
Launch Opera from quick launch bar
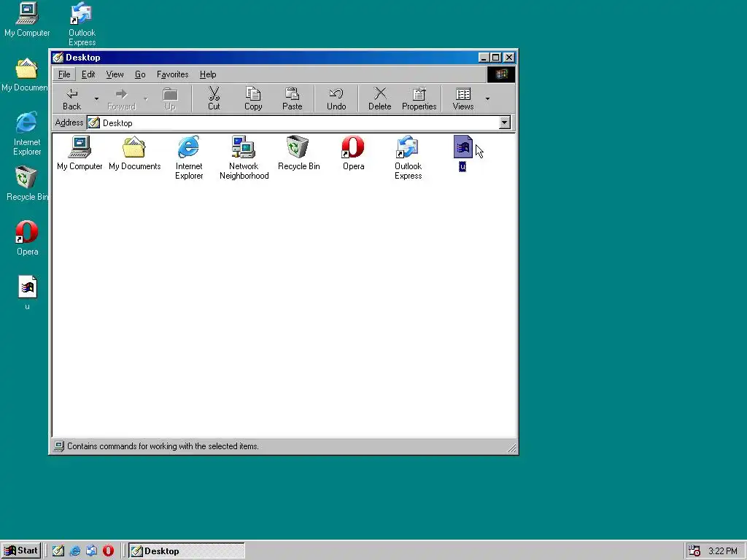click(108, 551)
